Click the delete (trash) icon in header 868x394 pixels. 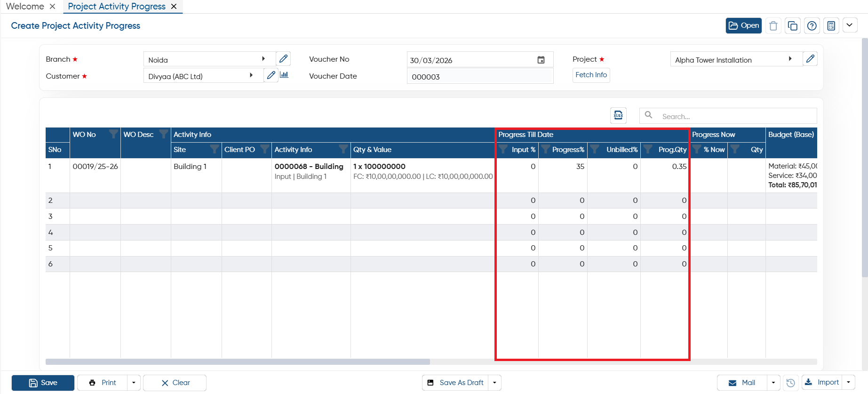[x=773, y=25]
